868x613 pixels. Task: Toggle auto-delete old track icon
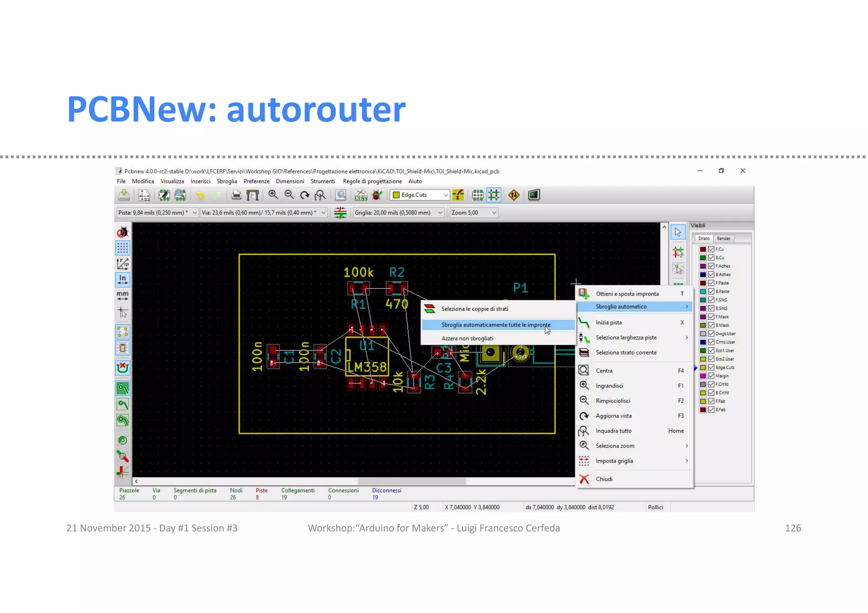122,367
